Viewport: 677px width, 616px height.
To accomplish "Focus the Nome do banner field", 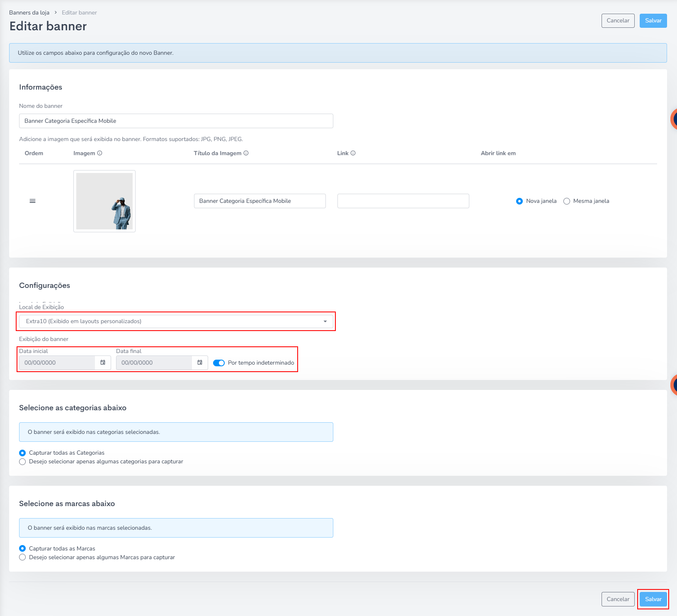I will [176, 121].
